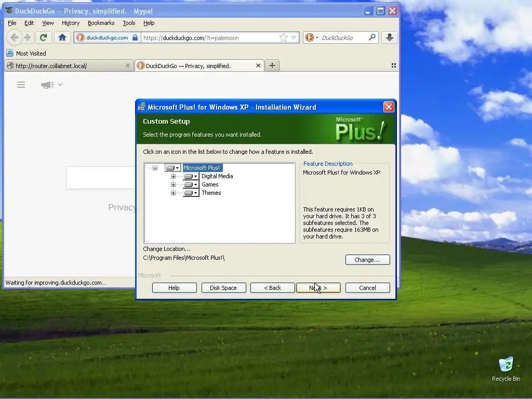Viewport: 532px width, 399px height.
Task: Open the Most Visited bookmarks folder
Action: [x=26, y=54]
